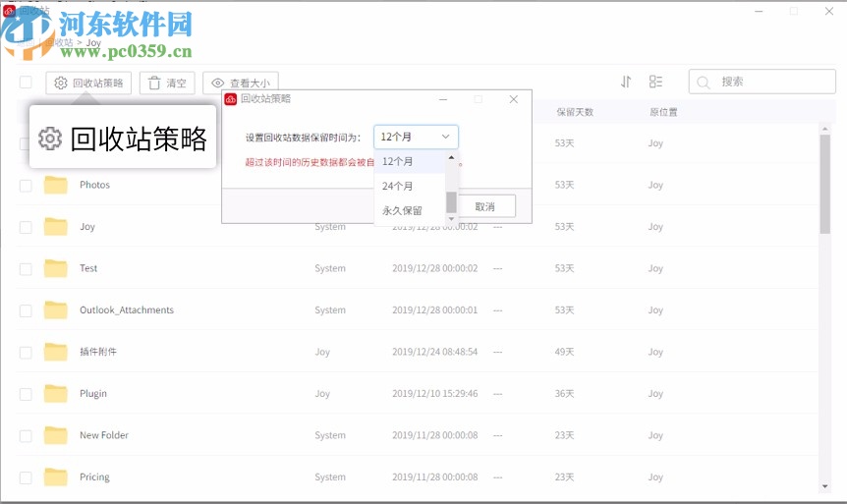This screenshot has width=847, height=504.
Task: Close the 回收站策略 dialog
Action: click(x=514, y=99)
